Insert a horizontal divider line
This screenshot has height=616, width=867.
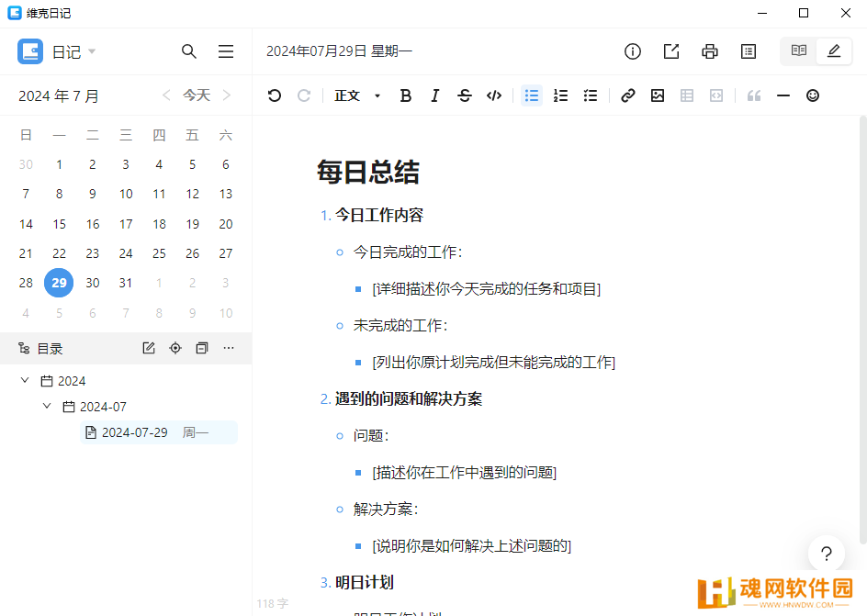point(783,95)
